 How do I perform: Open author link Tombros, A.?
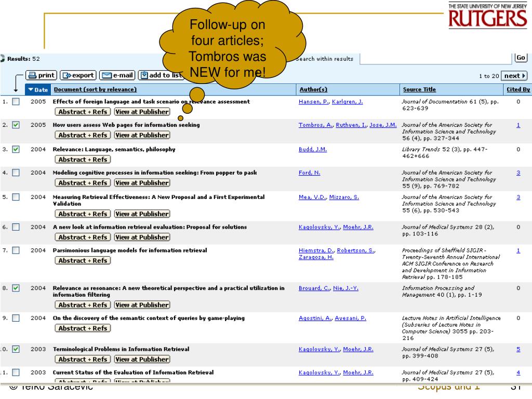pos(316,125)
